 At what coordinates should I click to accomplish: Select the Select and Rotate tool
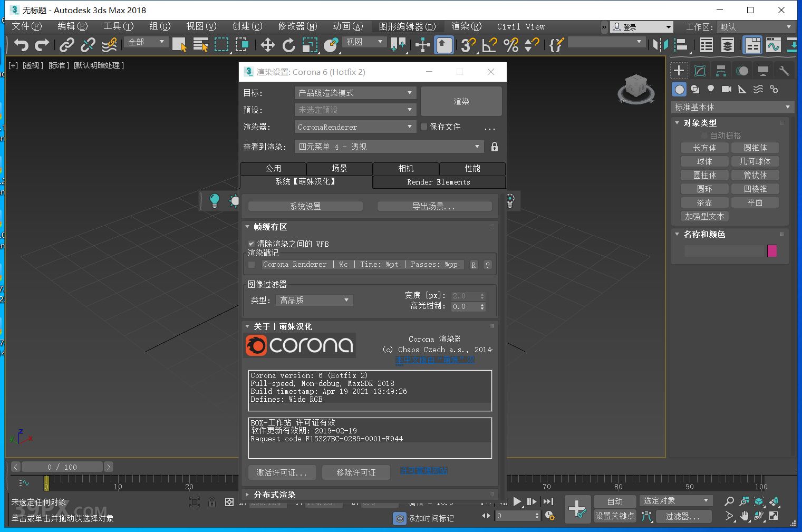coord(289,45)
